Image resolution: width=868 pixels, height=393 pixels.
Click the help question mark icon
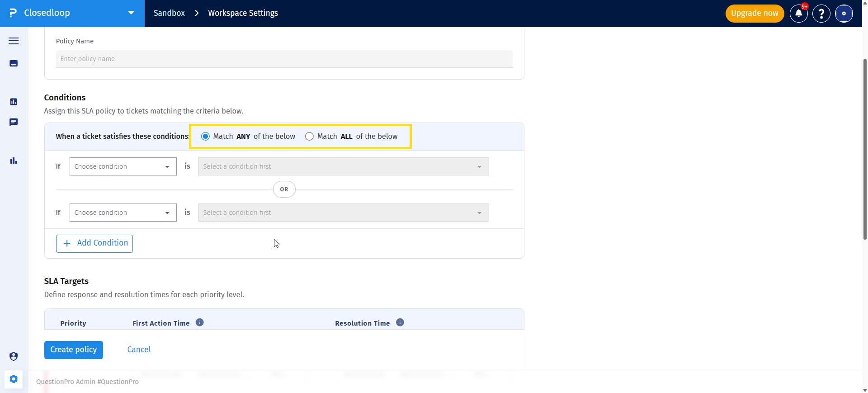coord(821,14)
